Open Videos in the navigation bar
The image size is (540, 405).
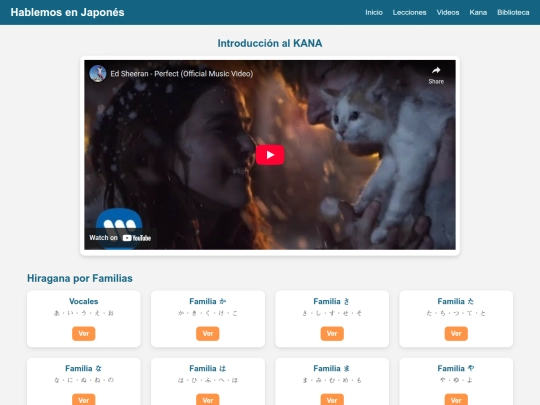(448, 12)
